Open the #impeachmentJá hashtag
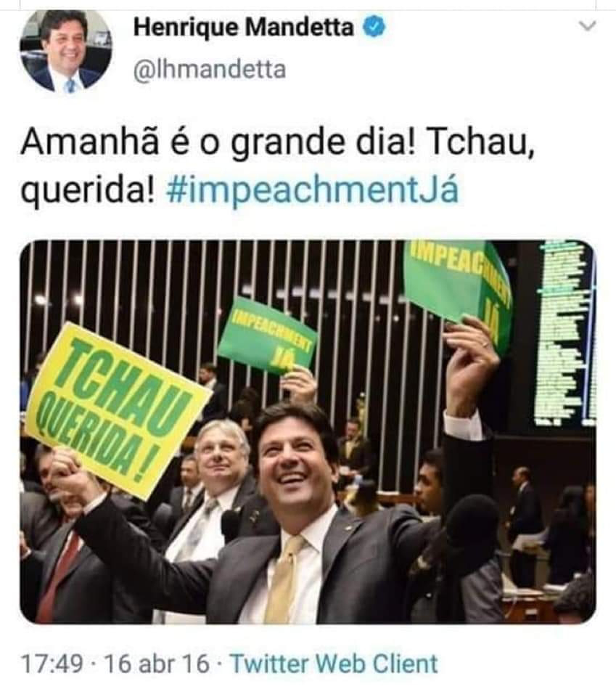Screen dimensions: 616x697 (x=313, y=189)
